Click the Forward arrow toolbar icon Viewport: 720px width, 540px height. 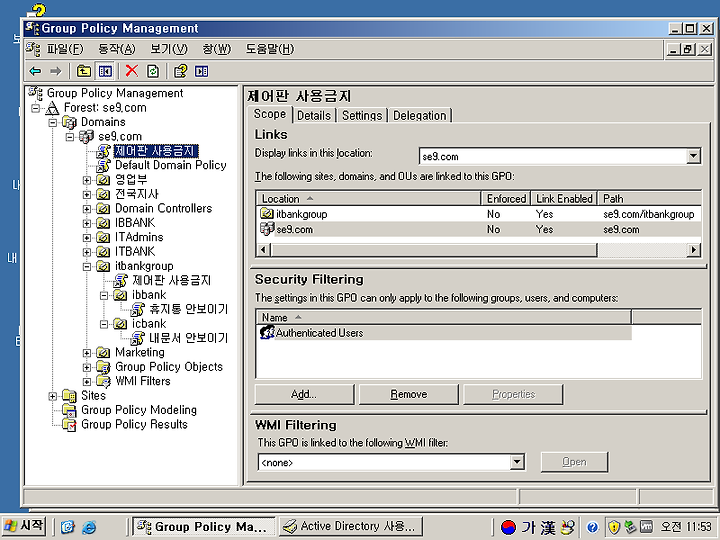point(56,71)
